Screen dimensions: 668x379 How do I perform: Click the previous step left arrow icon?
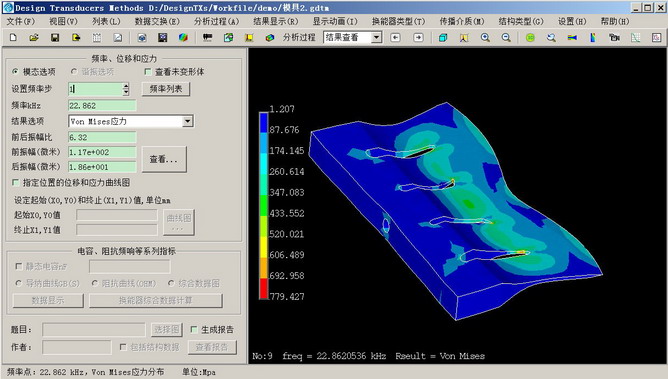coord(395,37)
